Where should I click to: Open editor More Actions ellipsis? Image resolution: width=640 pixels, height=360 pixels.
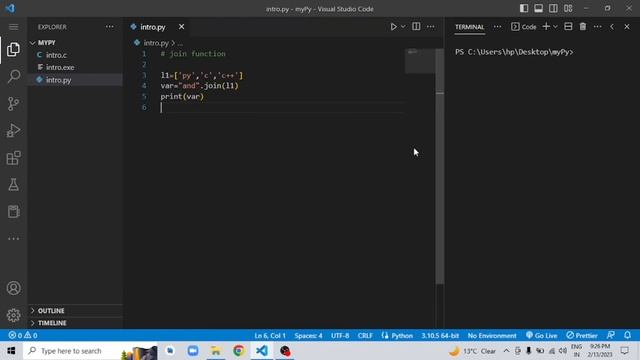tap(431, 27)
